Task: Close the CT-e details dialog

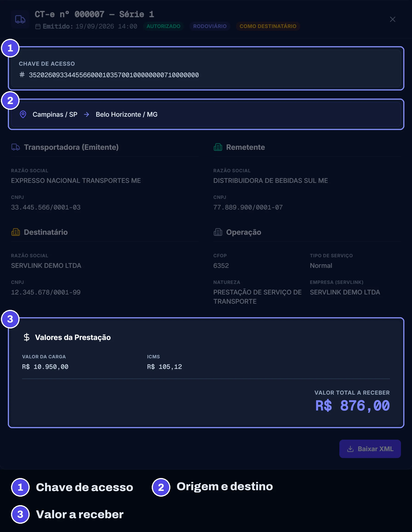Action: point(392,19)
